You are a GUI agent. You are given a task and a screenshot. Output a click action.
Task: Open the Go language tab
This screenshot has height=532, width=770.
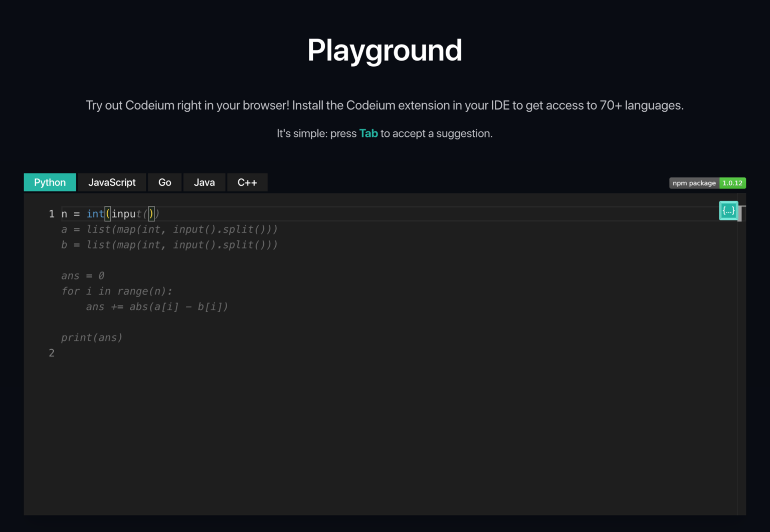164,182
